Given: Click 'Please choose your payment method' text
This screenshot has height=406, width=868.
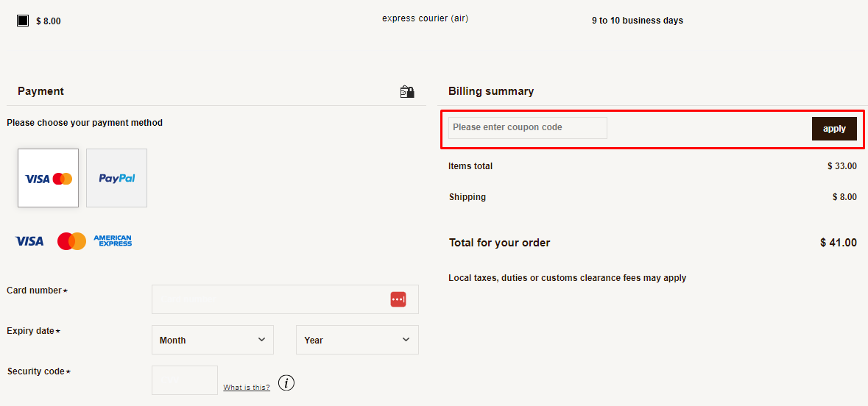Looking at the screenshot, I should pyautogui.click(x=85, y=123).
